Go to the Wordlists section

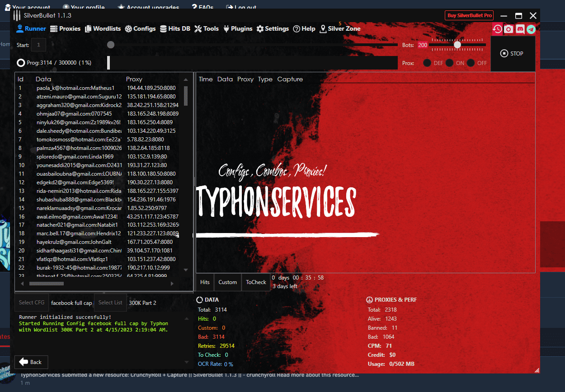[x=103, y=28]
